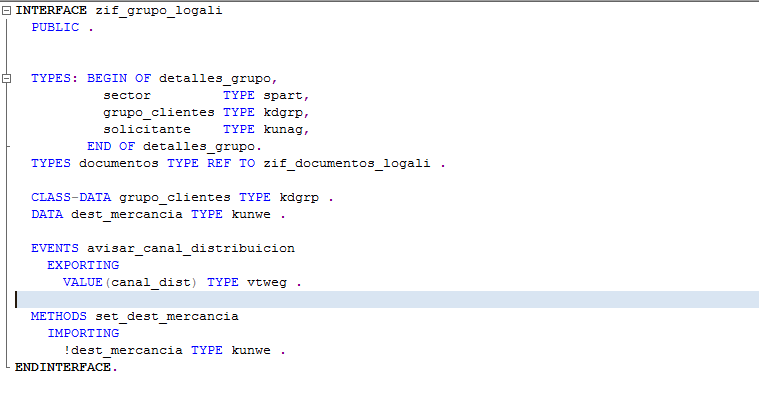Click the interface name zif_grupo_logali
This screenshot has width=759, height=397.
coord(159,11)
